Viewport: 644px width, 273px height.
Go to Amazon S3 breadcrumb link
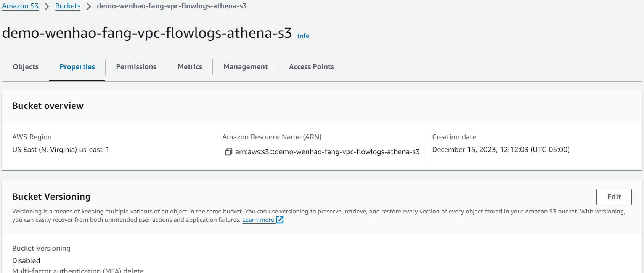point(20,6)
